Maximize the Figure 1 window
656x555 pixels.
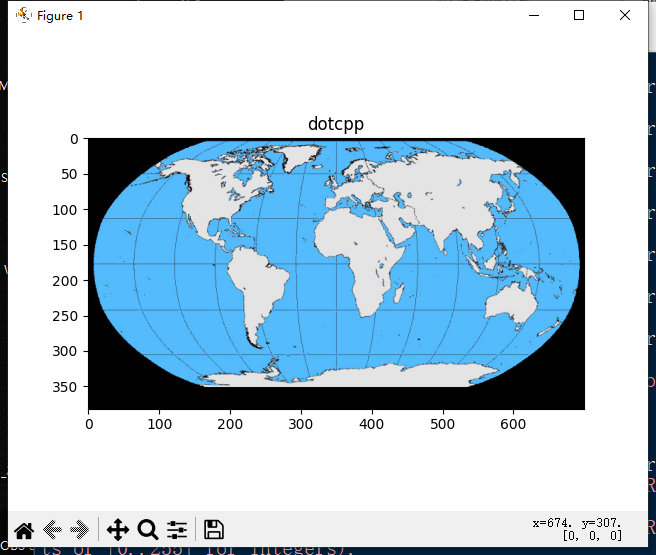click(x=579, y=15)
